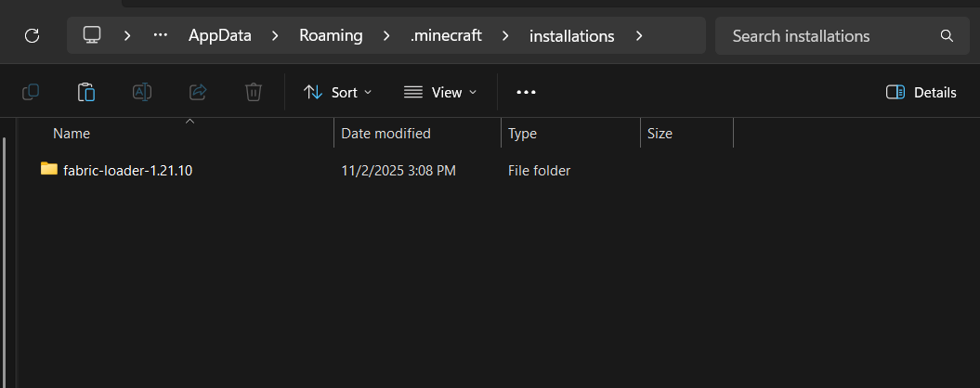Select the fabric-loader-1.21.10 folder

(x=127, y=170)
